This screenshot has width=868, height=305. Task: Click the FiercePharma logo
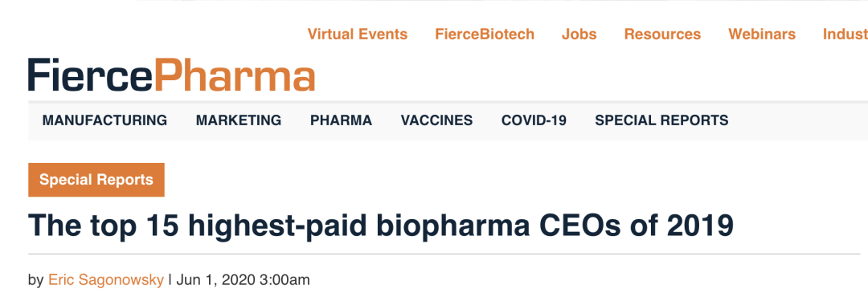[x=172, y=75]
